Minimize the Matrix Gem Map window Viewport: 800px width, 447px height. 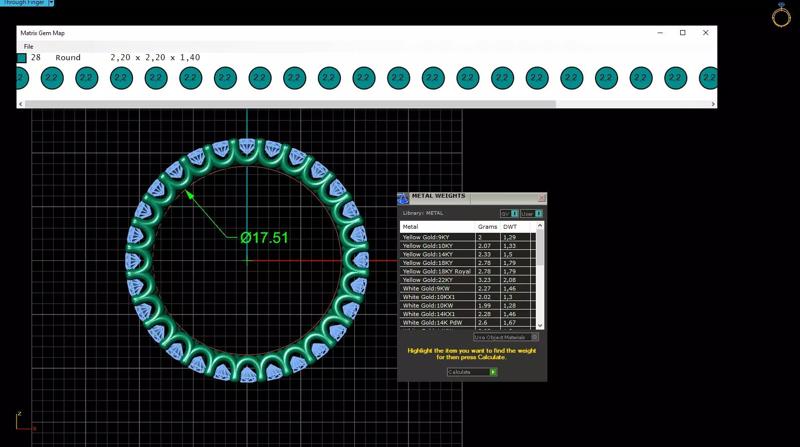coord(660,33)
